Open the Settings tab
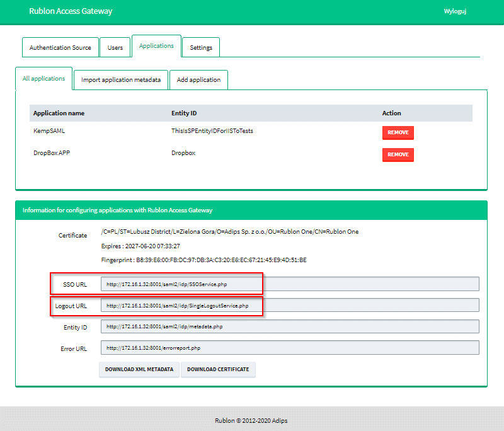The image size is (504, 431). tap(201, 47)
